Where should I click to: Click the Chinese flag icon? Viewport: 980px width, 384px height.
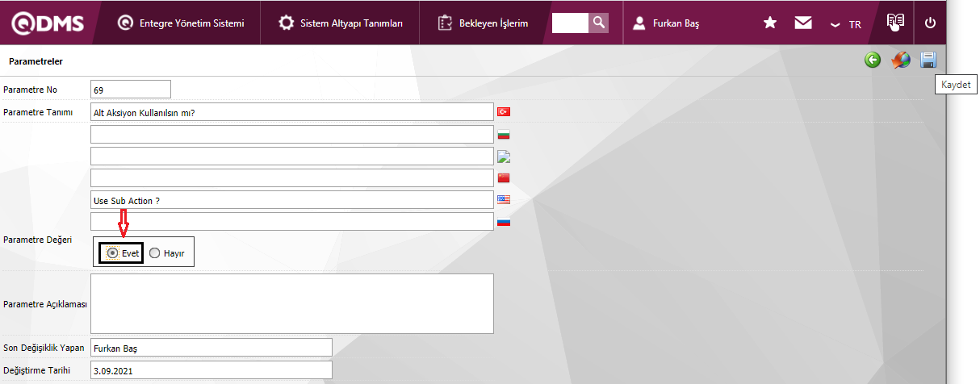[504, 177]
